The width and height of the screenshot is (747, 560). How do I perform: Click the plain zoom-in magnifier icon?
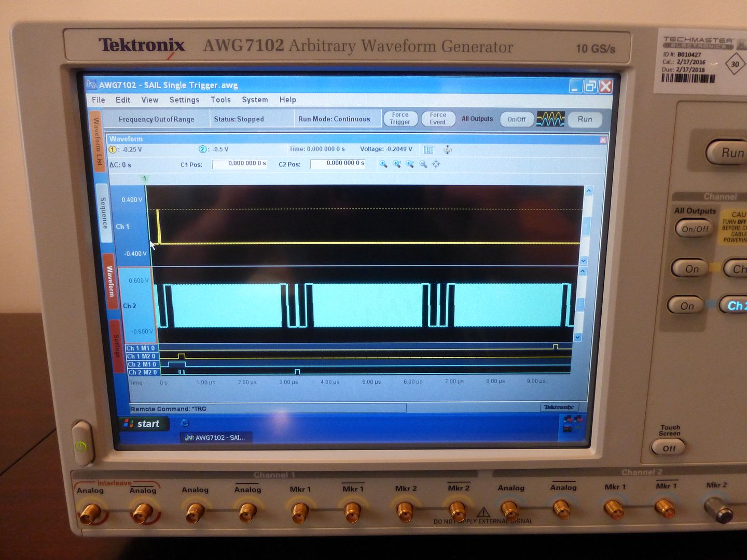point(383,164)
